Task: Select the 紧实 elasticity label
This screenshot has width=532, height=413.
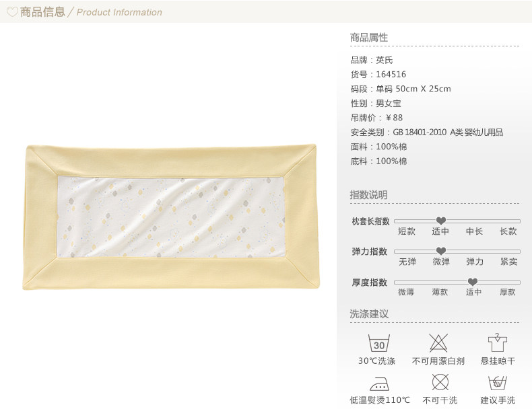Action: point(508,262)
